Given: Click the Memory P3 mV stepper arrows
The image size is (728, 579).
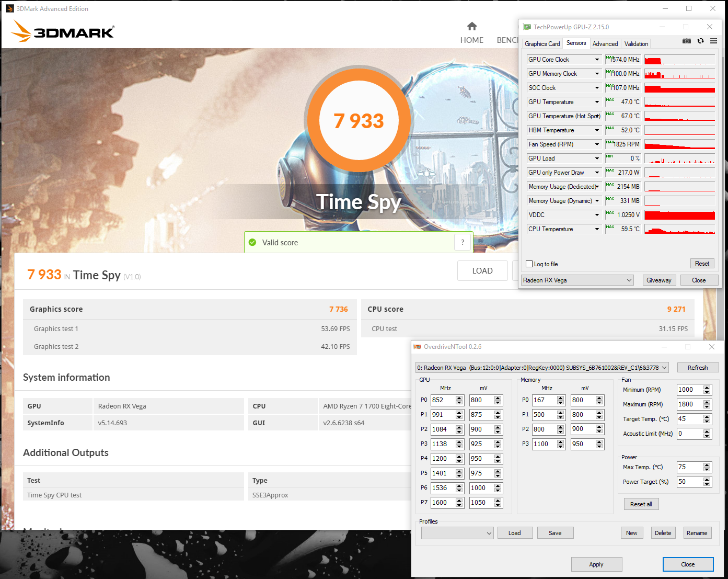Looking at the screenshot, I should [599, 444].
